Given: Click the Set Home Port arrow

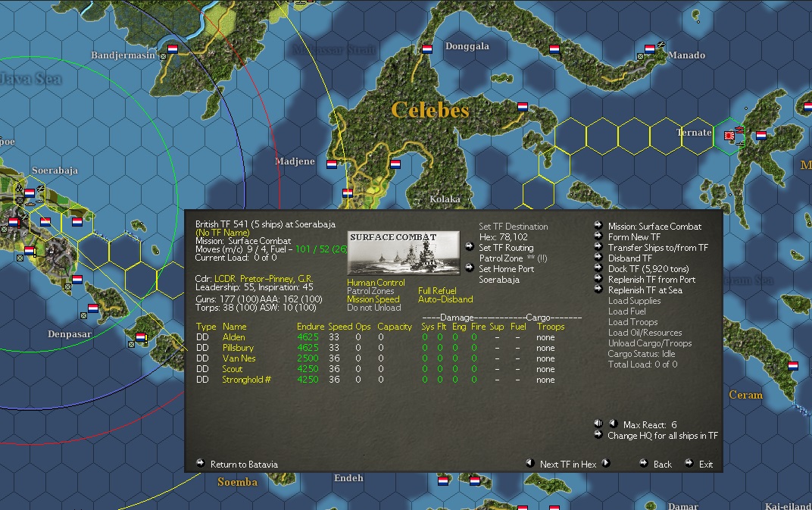Looking at the screenshot, I should pos(469,268).
